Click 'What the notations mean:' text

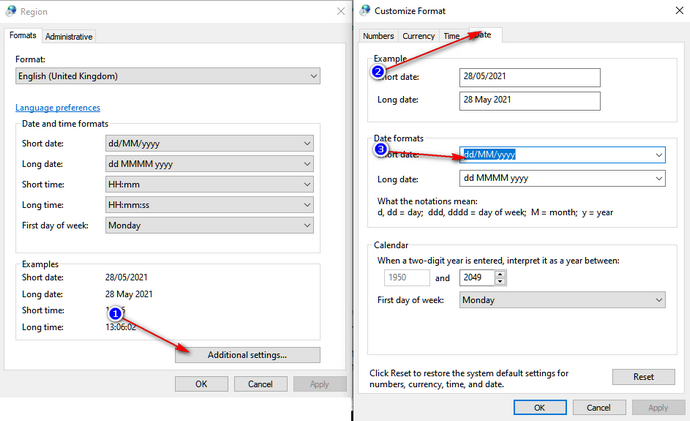[x=427, y=201]
